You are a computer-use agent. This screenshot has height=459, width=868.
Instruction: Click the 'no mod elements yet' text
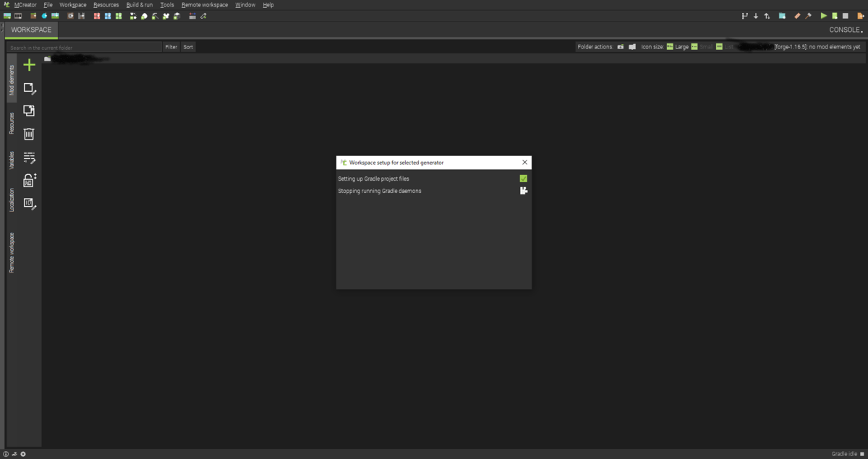(835, 47)
